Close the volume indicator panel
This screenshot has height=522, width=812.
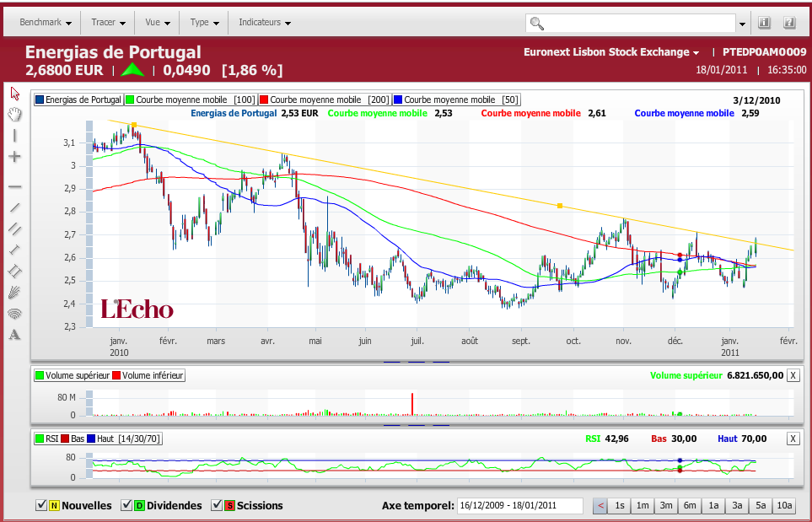click(793, 375)
